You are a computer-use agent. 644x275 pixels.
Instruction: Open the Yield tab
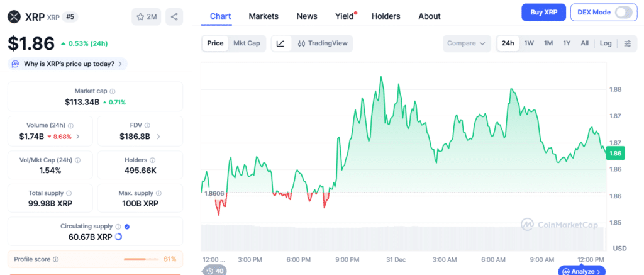345,16
